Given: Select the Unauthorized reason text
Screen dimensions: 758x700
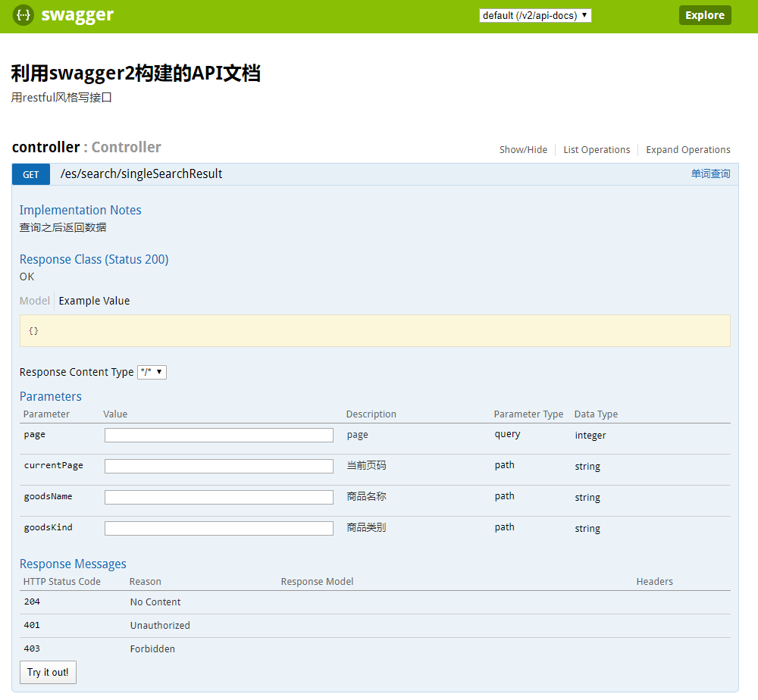Looking at the screenshot, I should [x=160, y=625].
